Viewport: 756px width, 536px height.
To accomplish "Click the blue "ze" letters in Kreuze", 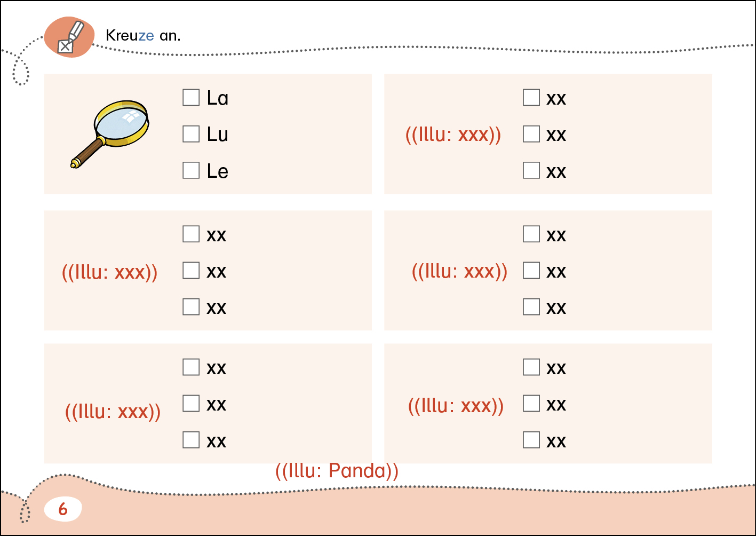I will coord(146,36).
